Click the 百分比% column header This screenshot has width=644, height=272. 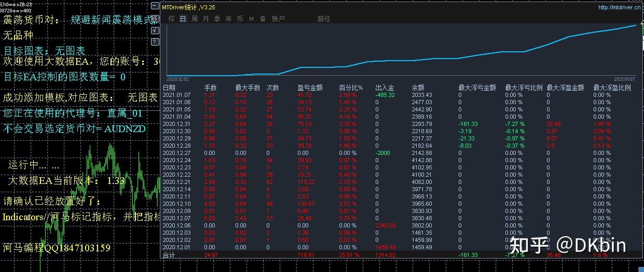[x=351, y=88]
